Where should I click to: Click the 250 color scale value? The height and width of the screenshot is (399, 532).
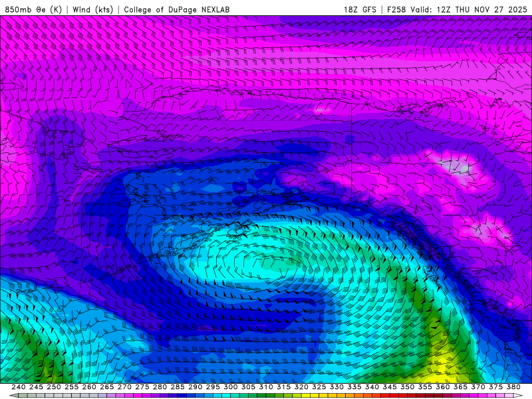tap(54, 387)
